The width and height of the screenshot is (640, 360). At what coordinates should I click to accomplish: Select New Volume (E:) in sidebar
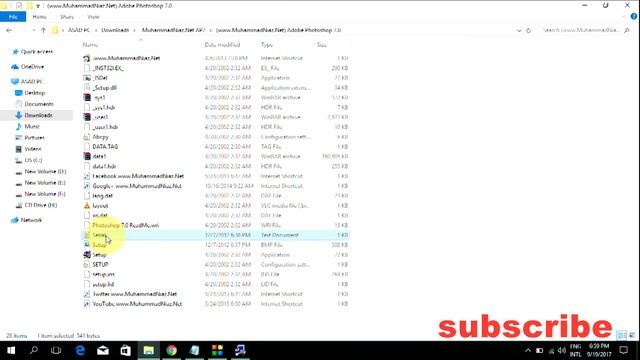coord(45,183)
